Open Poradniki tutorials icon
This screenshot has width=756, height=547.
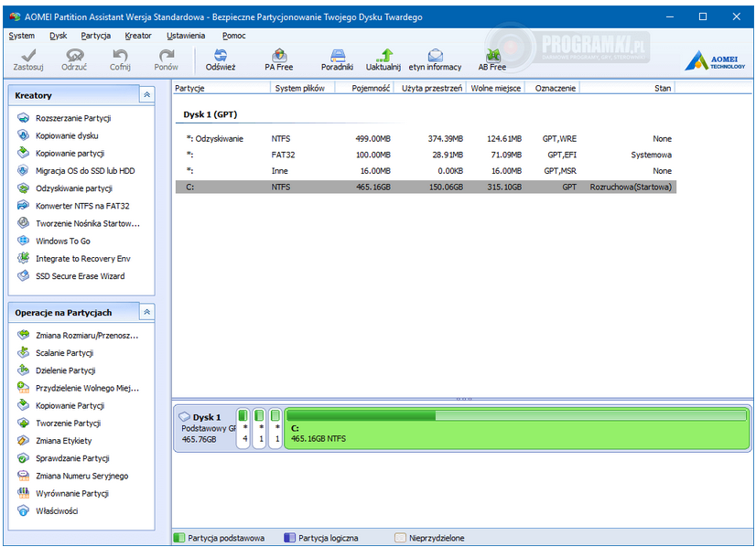(x=338, y=55)
